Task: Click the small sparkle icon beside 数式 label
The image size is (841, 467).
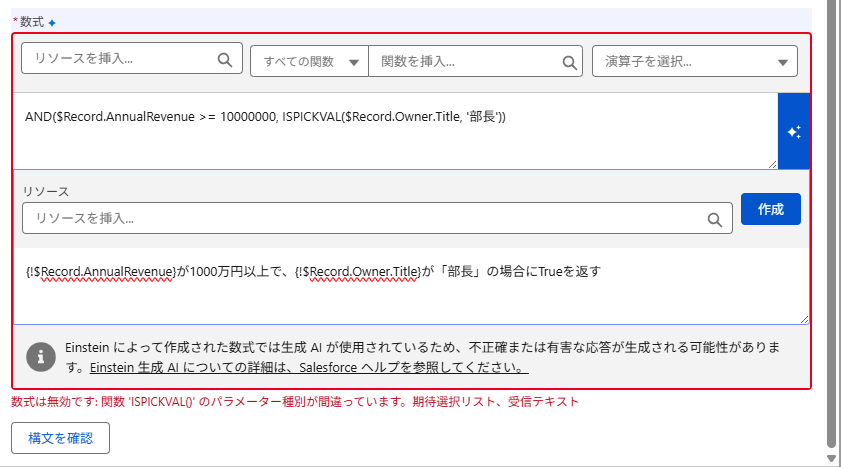Action: coord(52,22)
